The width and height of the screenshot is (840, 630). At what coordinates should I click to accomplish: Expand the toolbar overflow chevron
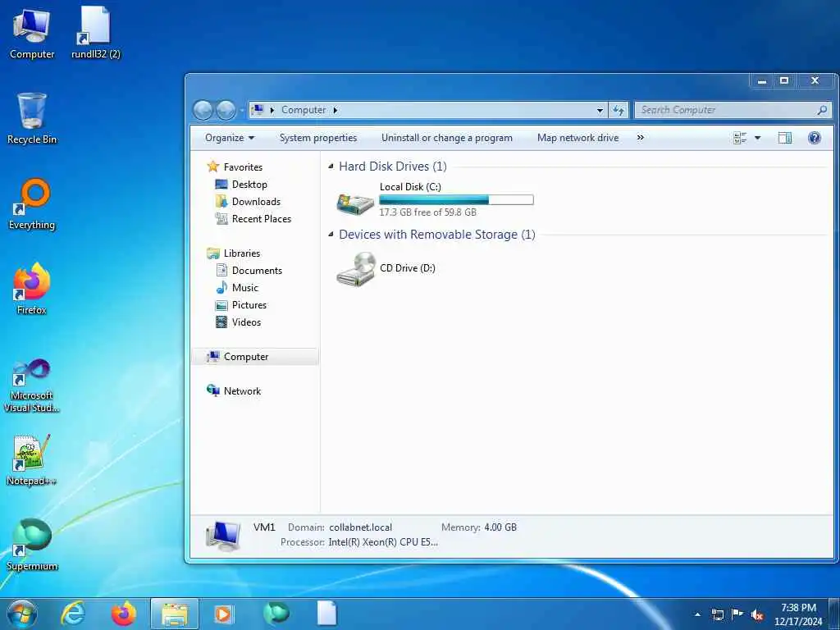click(640, 138)
